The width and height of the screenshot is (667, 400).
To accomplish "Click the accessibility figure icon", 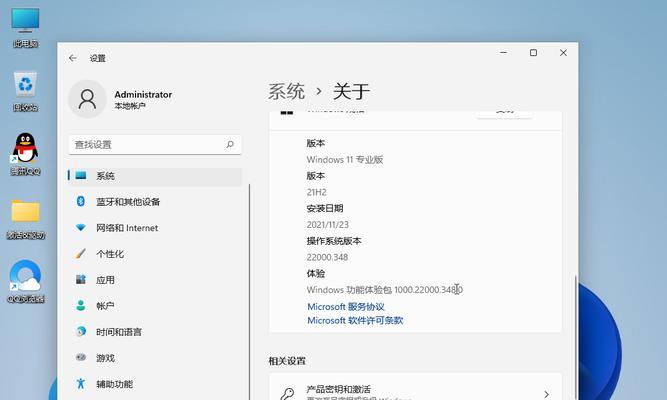I will [x=81, y=383].
